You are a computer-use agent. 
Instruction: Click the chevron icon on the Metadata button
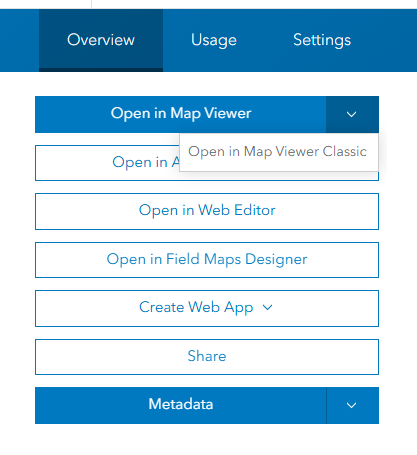pos(351,405)
